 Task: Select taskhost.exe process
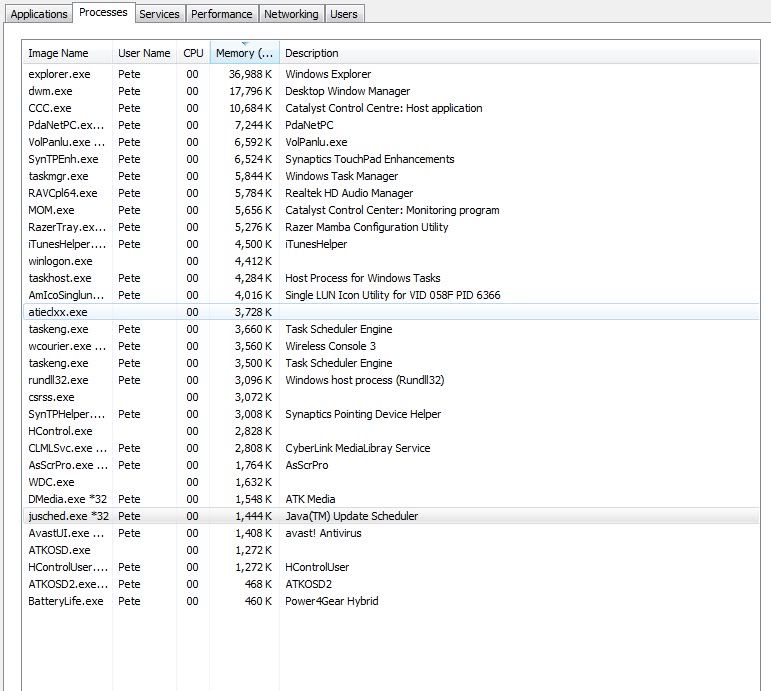coord(391,278)
